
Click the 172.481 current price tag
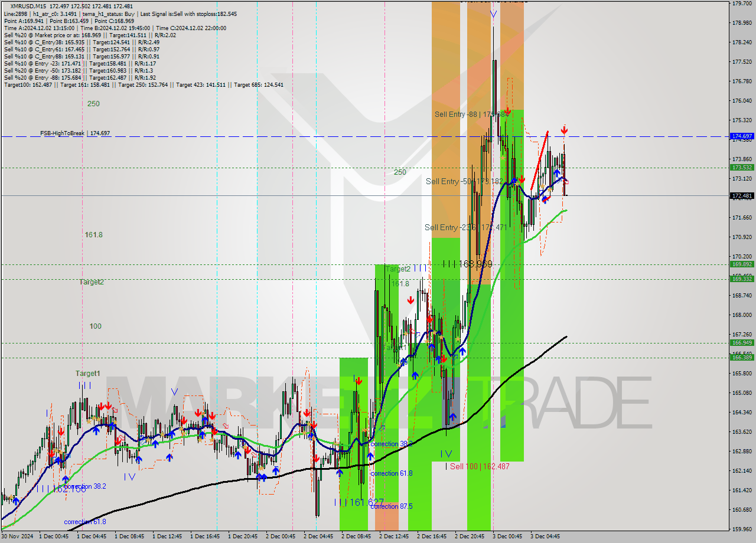(x=742, y=195)
